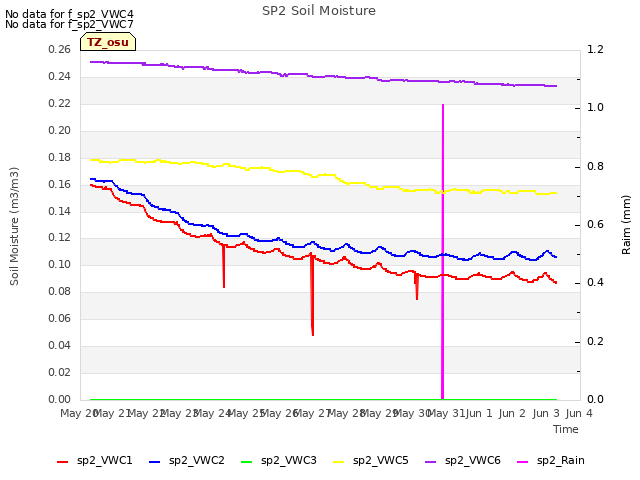Click the 'No data for f_sp2_VWC7' message
Image resolution: width=640 pixels, height=480 pixels.
(69, 24)
